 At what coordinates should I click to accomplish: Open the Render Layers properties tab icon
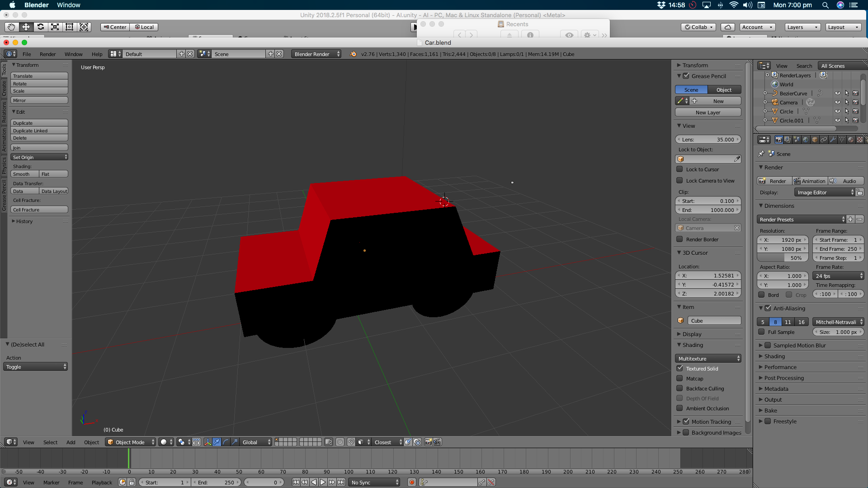[x=788, y=140]
